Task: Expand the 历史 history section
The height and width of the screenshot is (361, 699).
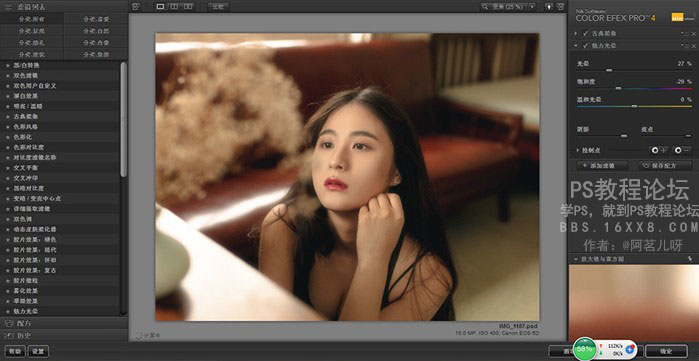Action: pyautogui.click(x=64, y=335)
